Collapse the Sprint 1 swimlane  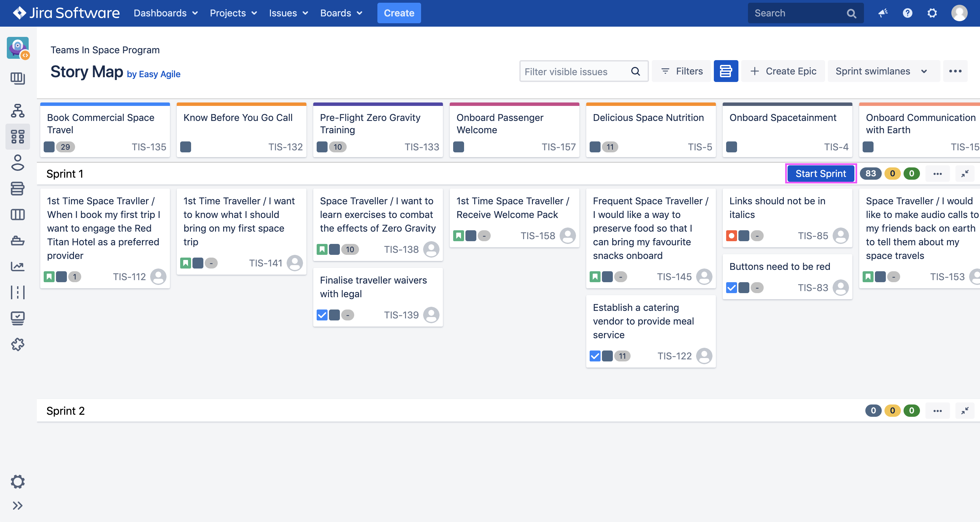pos(965,174)
